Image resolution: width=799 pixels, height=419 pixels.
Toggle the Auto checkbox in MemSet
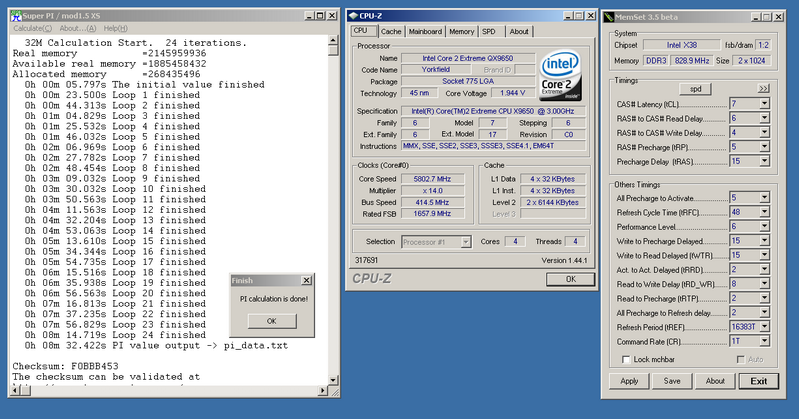(x=740, y=359)
